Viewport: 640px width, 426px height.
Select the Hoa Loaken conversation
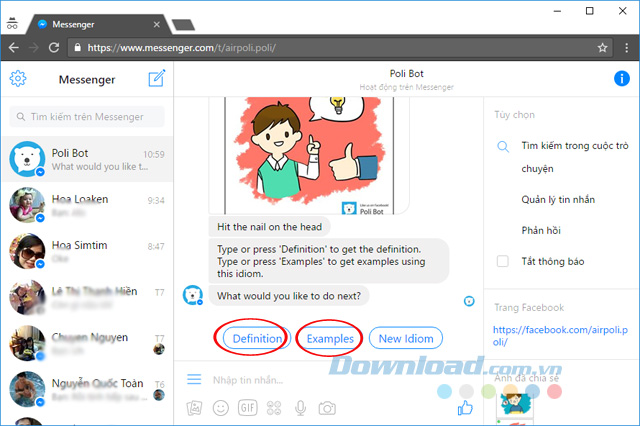87,206
